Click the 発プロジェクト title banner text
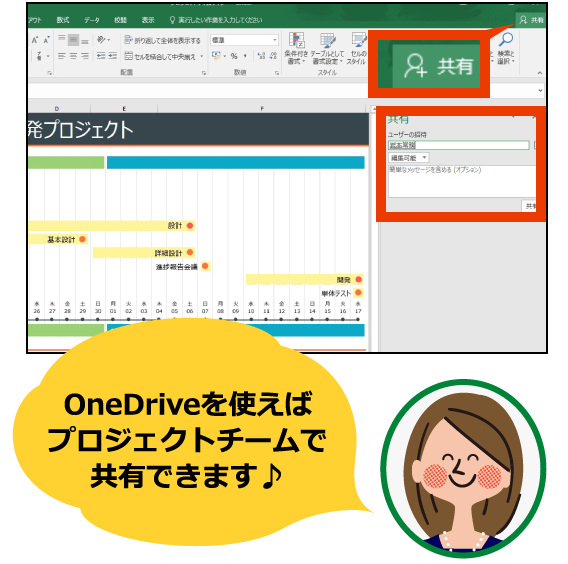568x564 pixels. [x=80, y=130]
